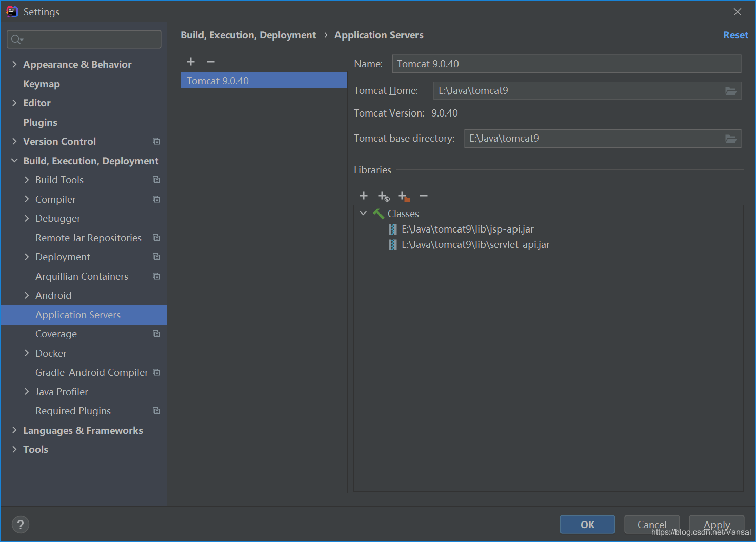Add library from web icon
The width and height of the screenshot is (756, 542).
pos(384,196)
